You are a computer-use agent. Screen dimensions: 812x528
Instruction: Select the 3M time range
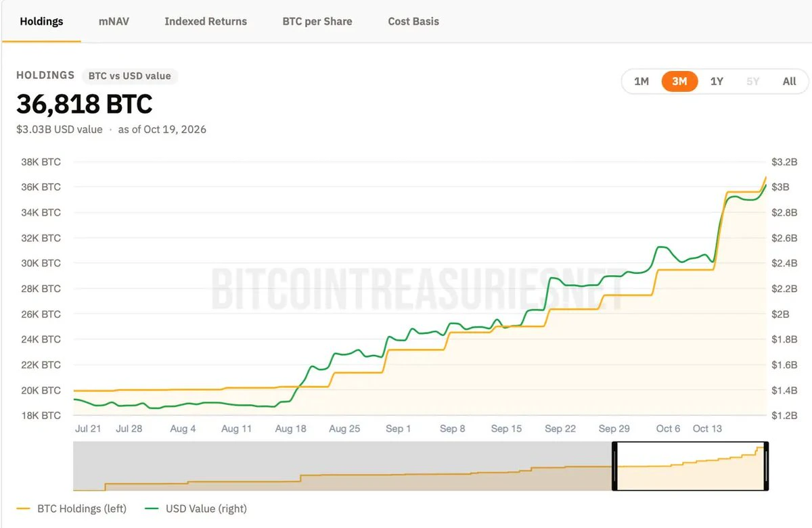[679, 81]
